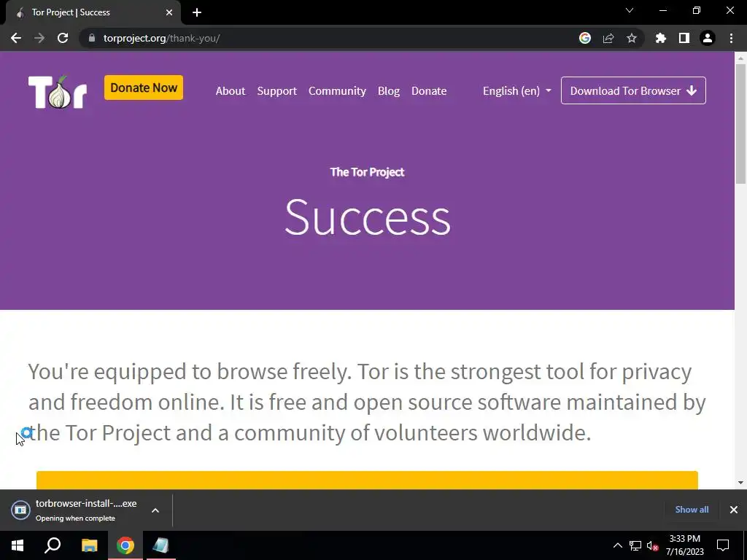The width and height of the screenshot is (747, 560).
Task: Open the Donate nav link
Action: click(429, 91)
